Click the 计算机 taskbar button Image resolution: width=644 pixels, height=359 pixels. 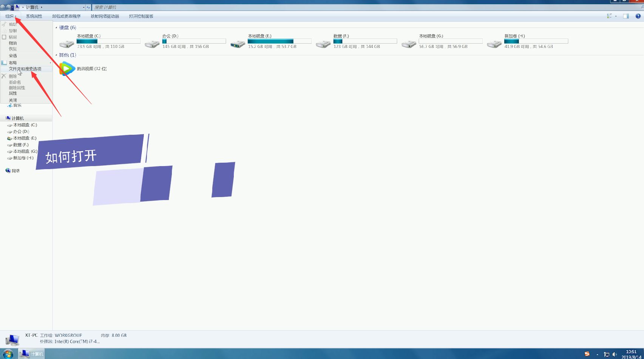(x=32, y=354)
